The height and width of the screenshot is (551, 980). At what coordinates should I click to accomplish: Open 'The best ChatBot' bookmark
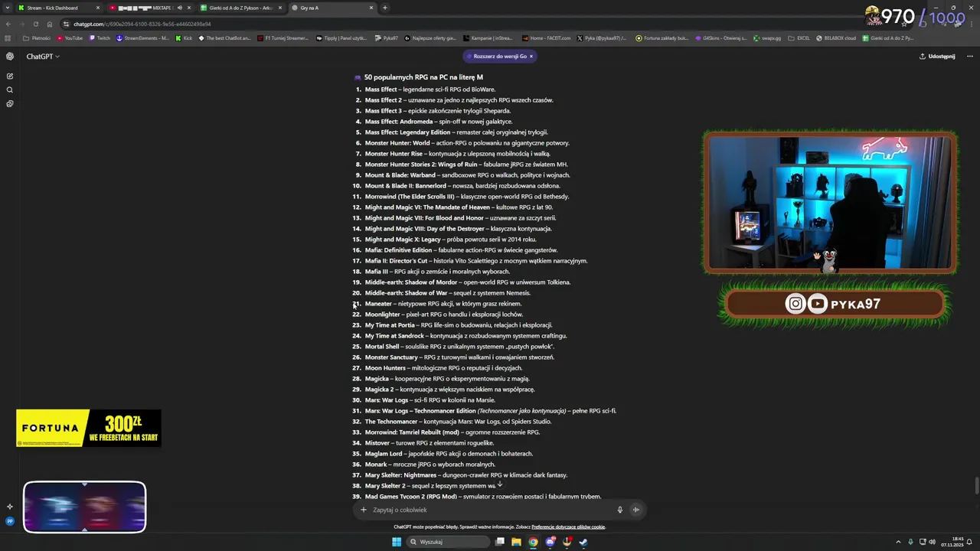click(224, 37)
